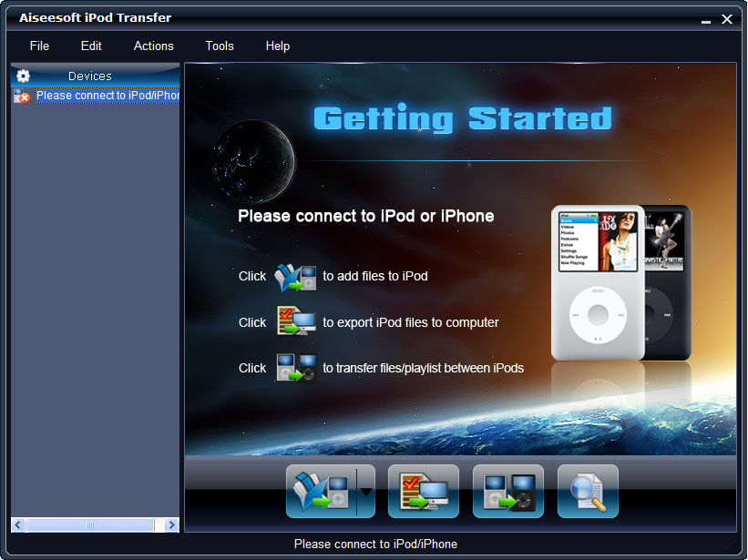748x560 pixels.
Task: Open the Help menu
Action: (x=278, y=46)
